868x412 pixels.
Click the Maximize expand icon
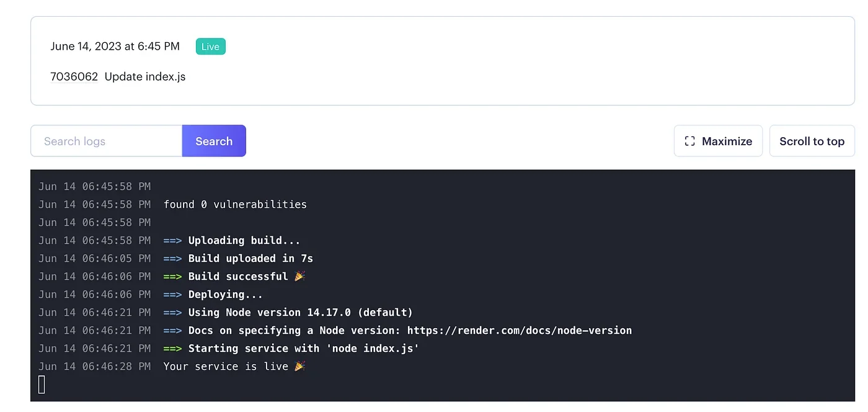tap(689, 141)
